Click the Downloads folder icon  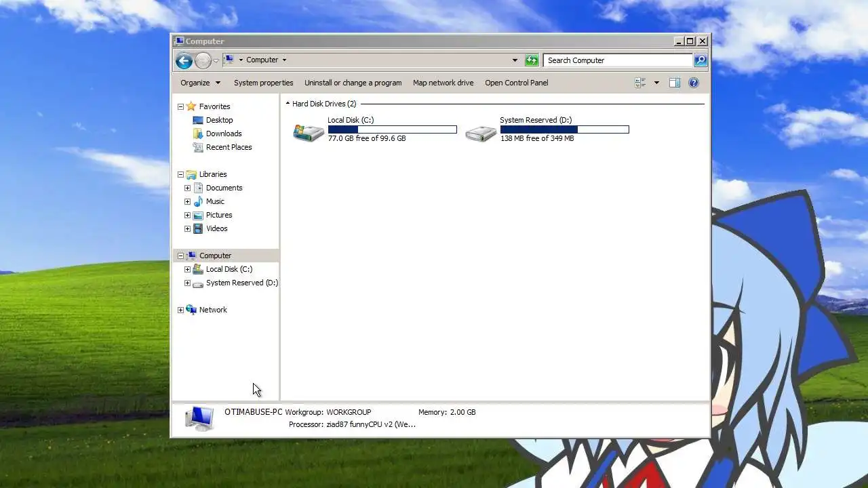coord(198,134)
